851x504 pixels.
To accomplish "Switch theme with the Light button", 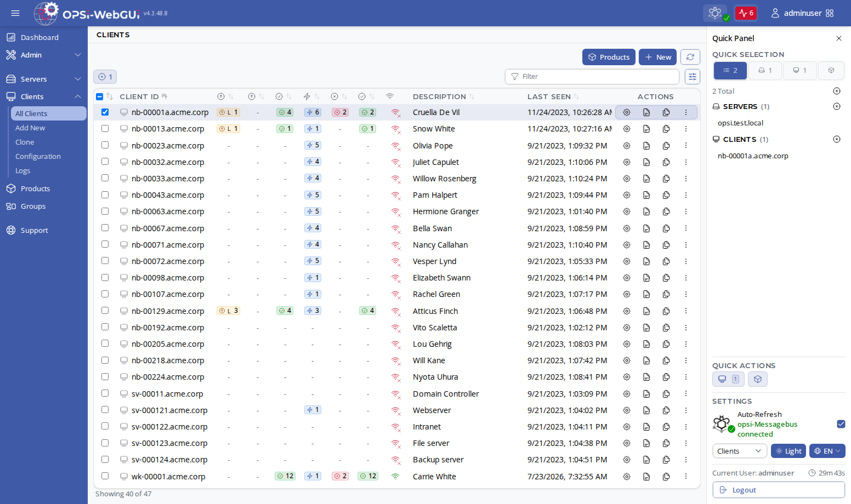I will (x=788, y=451).
